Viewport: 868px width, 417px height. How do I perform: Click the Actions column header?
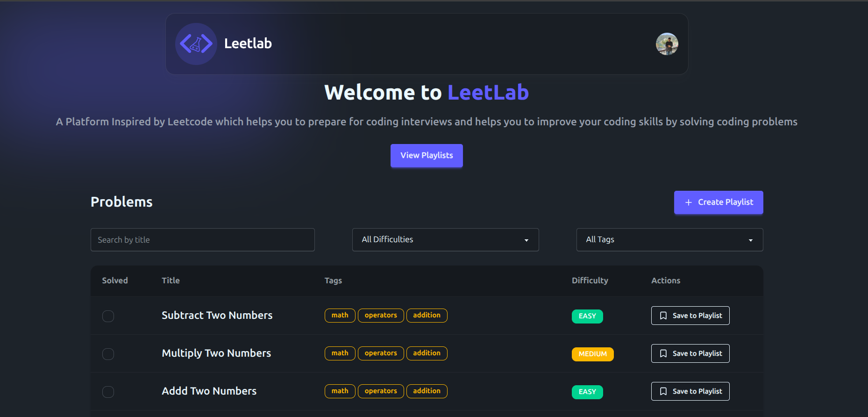point(666,280)
